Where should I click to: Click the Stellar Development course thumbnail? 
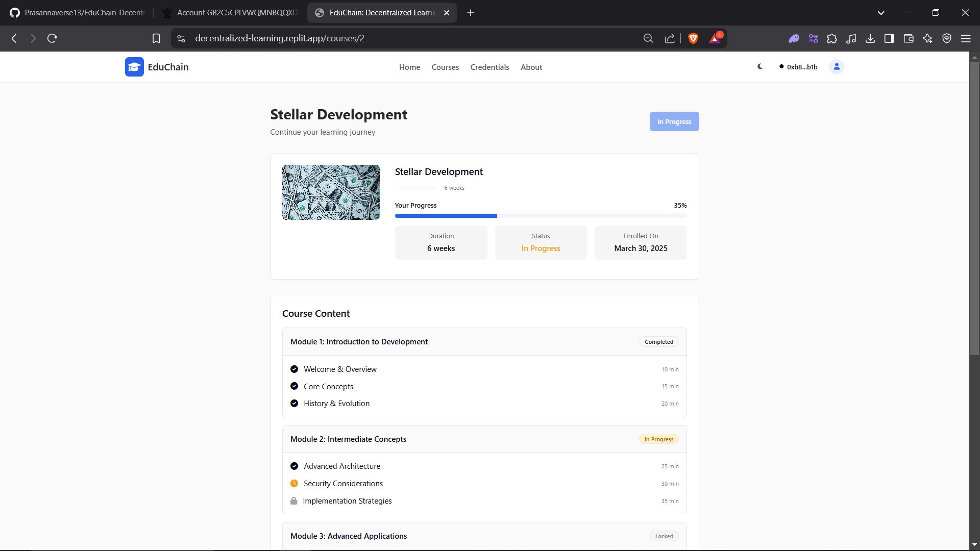click(x=331, y=192)
